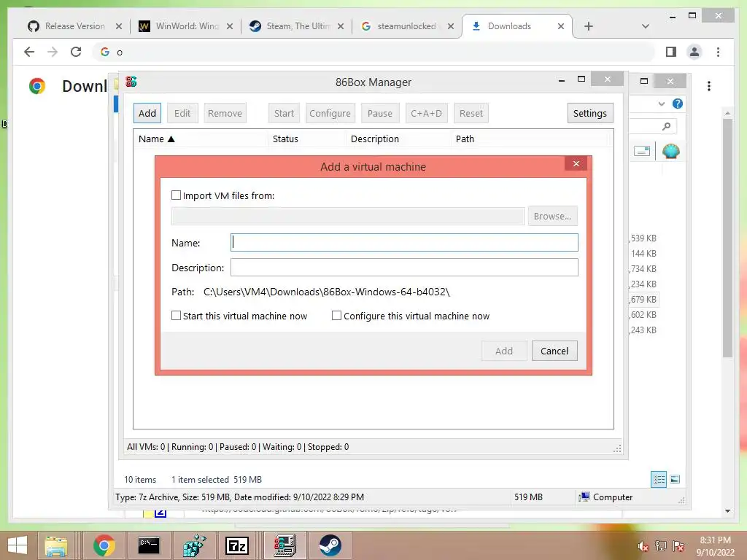Open File Explorer from taskbar
Viewport: 747px width, 560px height.
click(x=56, y=545)
